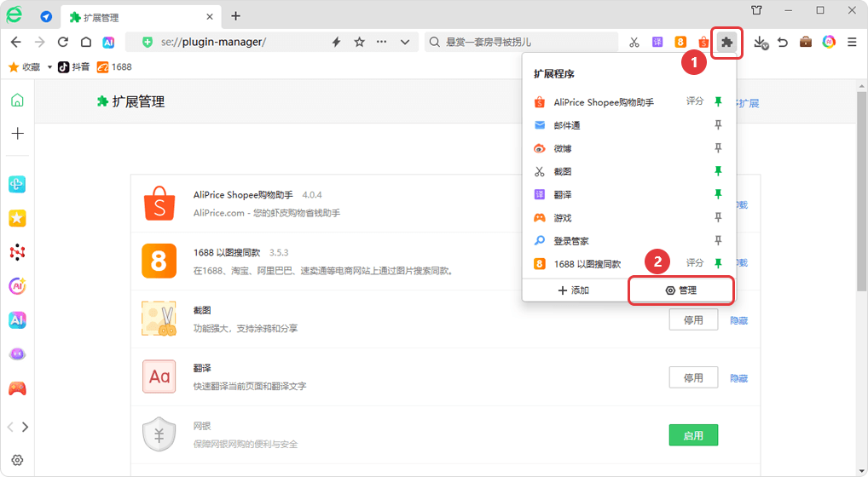Click the green 启用 button for 网银
The width and height of the screenshot is (868, 477).
point(693,435)
